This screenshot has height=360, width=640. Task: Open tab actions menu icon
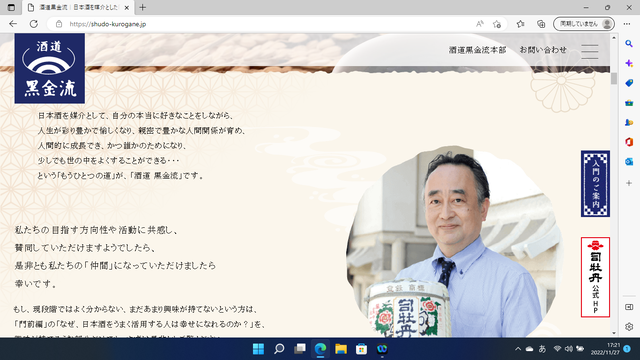point(11,7)
